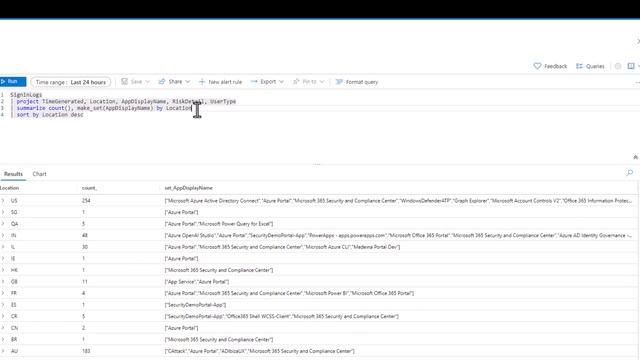
Task: Open the Queries panel
Action: (590, 66)
